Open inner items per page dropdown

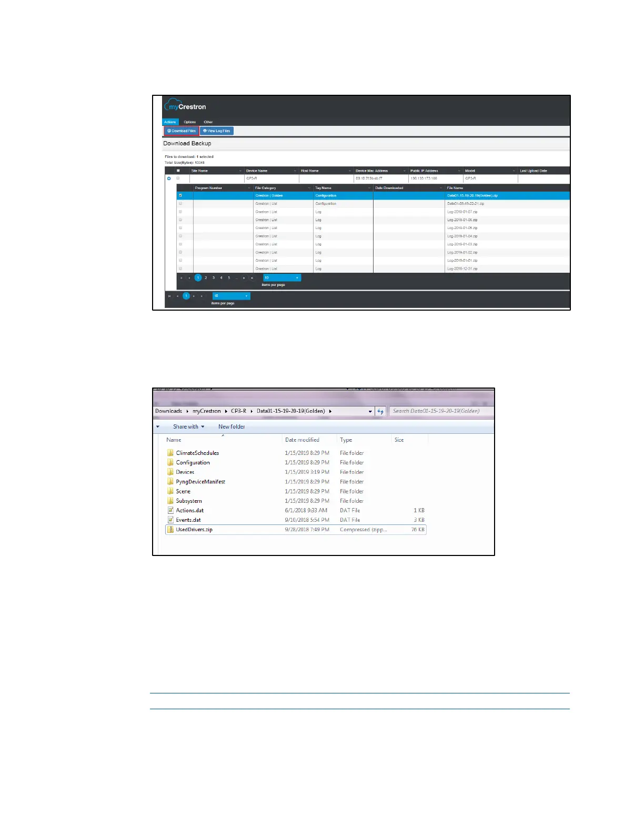click(282, 277)
